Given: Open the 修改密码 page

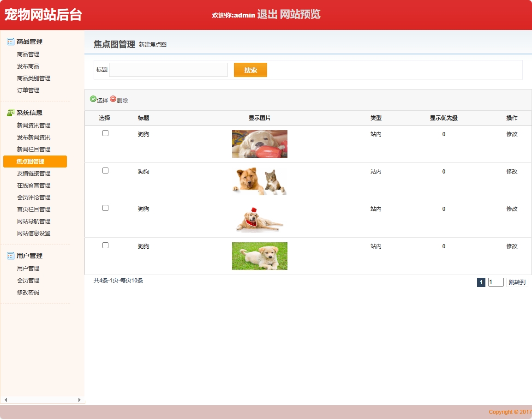Looking at the screenshot, I should pos(28,292).
